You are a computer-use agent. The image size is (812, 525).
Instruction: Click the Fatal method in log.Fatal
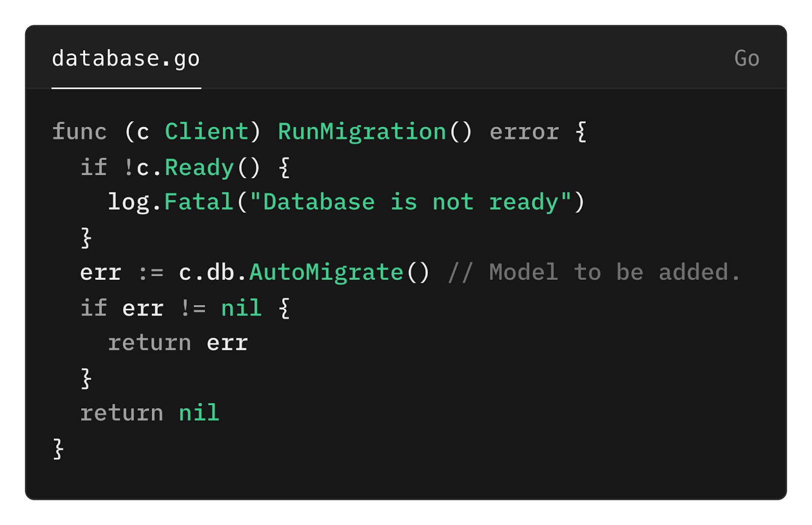point(198,202)
